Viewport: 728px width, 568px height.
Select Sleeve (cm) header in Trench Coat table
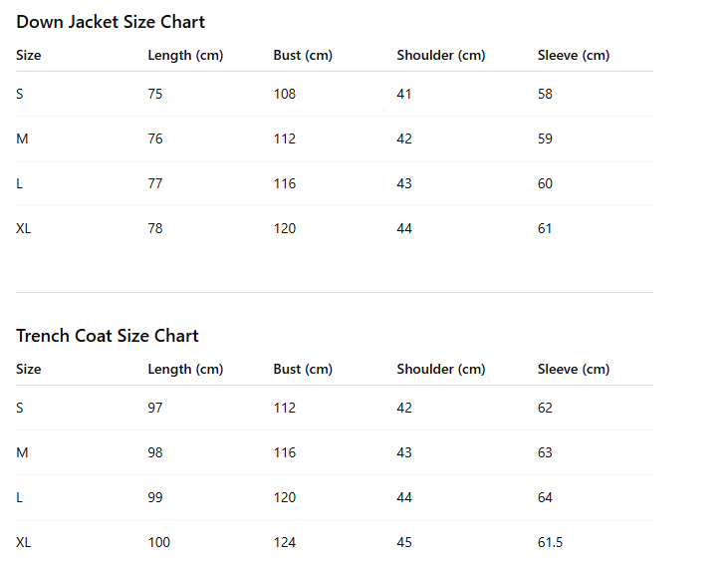pyautogui.click(x=573, y=369)
